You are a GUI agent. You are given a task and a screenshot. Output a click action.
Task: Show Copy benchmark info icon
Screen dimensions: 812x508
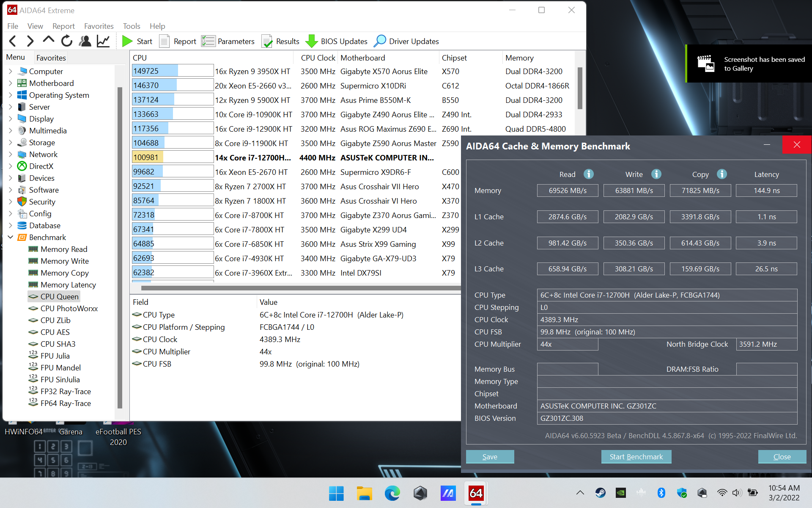pyautogui.click(x=722, y=174)
